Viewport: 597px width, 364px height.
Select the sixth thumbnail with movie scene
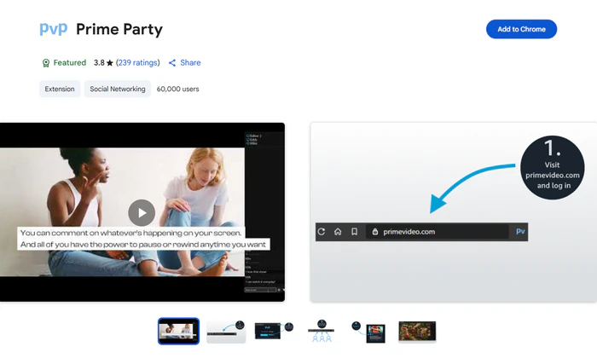(x=417, y=332)
